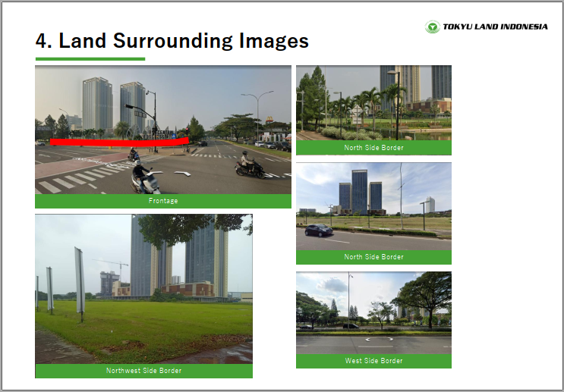Click the red line marking in Frontage photo
Screen dimensions: 564x392
tap(118, 141)
